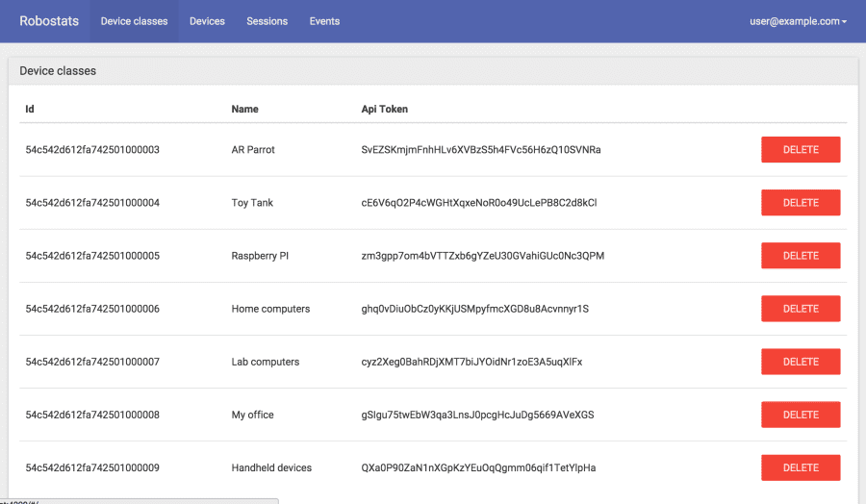Delete the Home computers device class
Screen dimensions: 866x504
801,309
